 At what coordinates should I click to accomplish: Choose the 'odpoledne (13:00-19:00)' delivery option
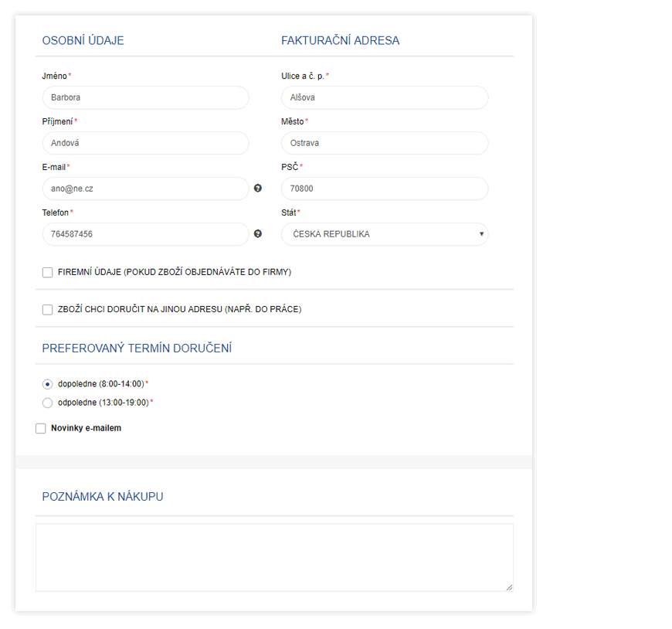48,403
